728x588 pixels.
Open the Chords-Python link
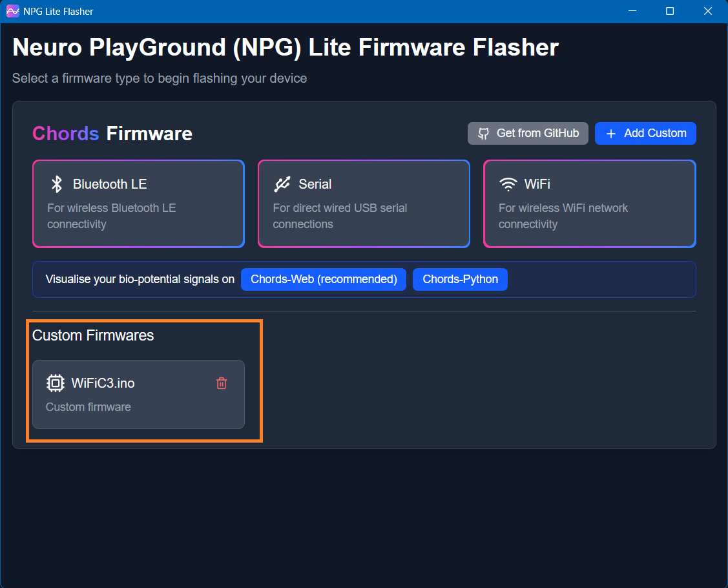(x=460, y=279)
